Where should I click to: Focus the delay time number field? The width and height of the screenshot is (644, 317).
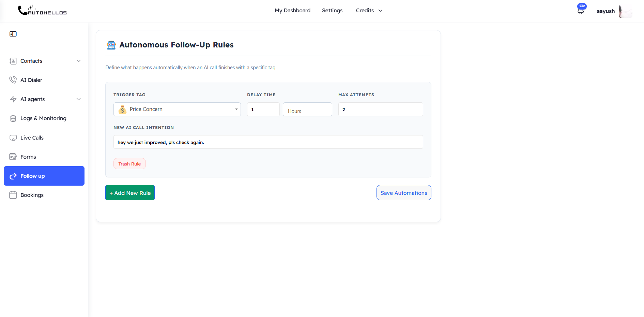click(263, 110)
